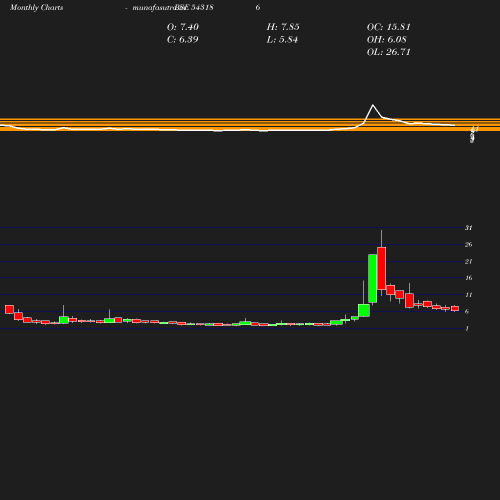Click the price axis label 31
Viewport: 500px width, 500px height.
[x=469, y=228]
